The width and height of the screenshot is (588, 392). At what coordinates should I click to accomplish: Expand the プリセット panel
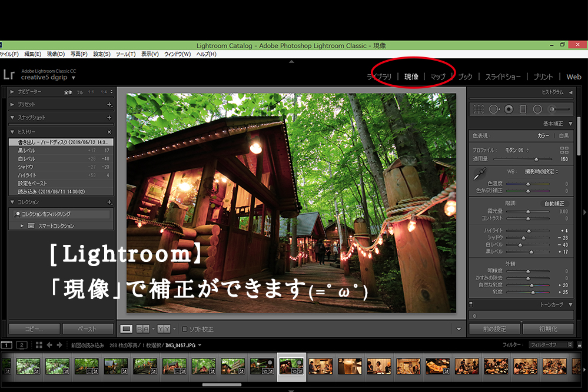12,104
